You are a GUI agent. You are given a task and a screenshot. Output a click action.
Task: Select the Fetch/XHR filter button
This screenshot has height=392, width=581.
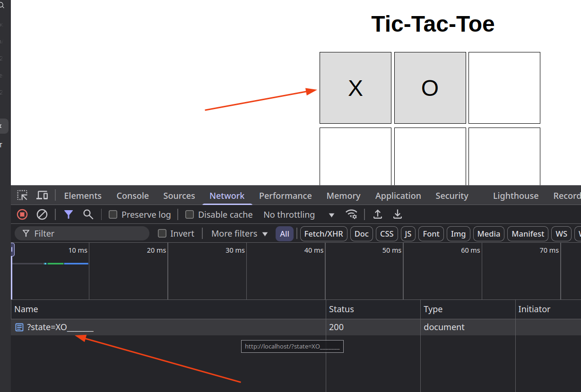click(x=324, y=234)
